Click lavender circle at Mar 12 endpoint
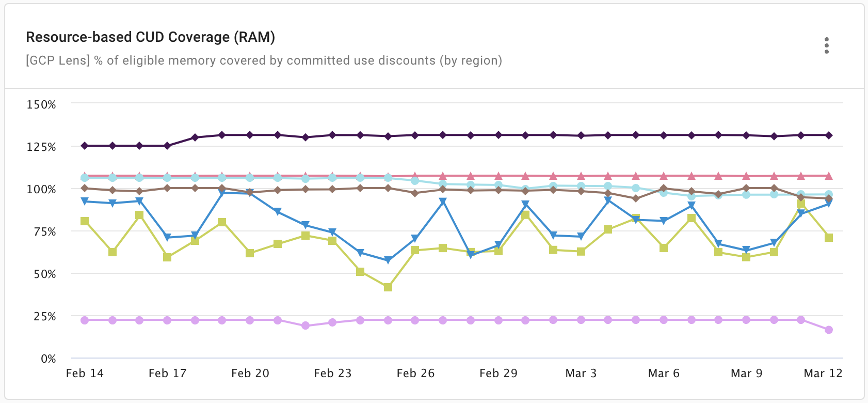The width and height of the screenshot is (868, 403). tap(828, 330)
